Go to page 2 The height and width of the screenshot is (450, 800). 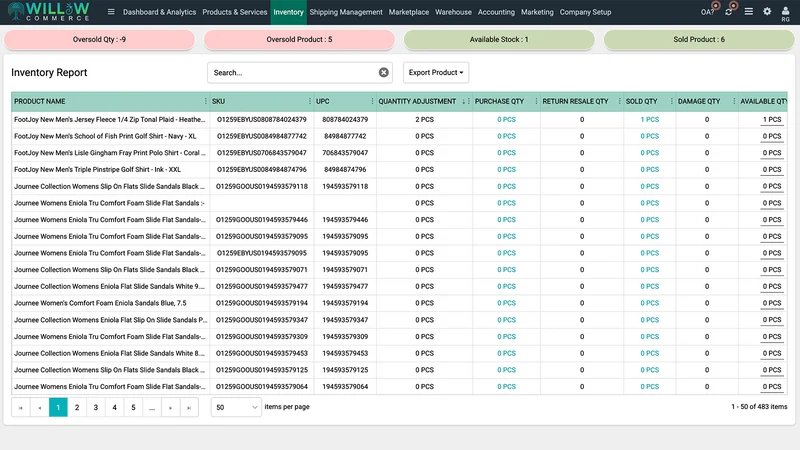(77, 407)
